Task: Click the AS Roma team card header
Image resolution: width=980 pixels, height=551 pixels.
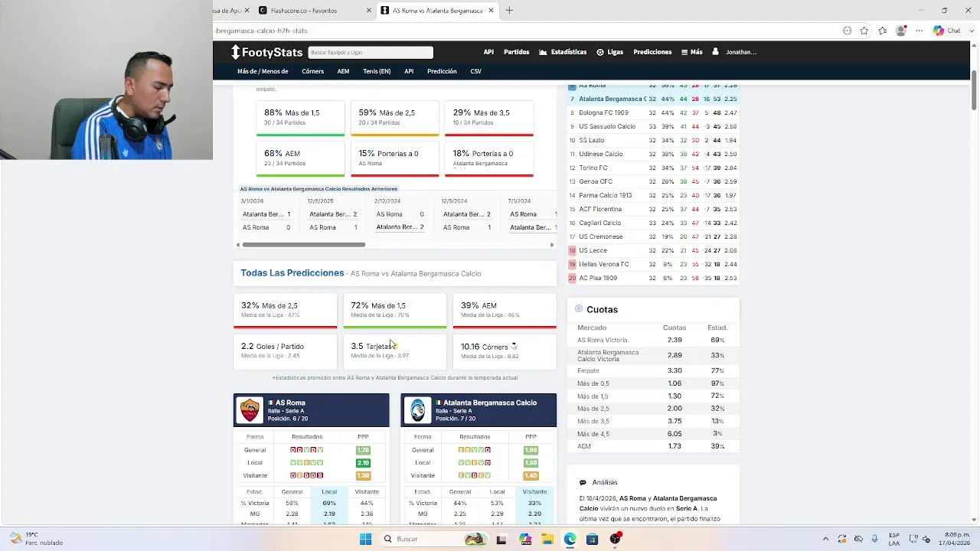Action: click(312, 410)
